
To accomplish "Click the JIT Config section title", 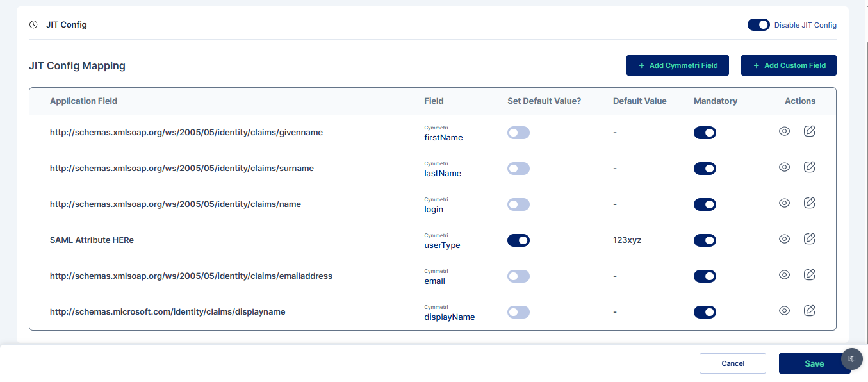I will pos(67,25).
